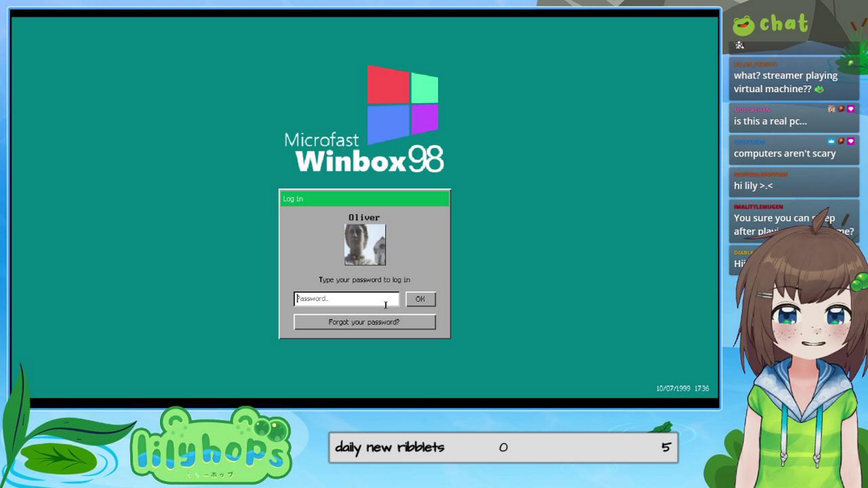Click the lilyhops frog logo
The width and height of the screenshot is (868, 488).
210,445
